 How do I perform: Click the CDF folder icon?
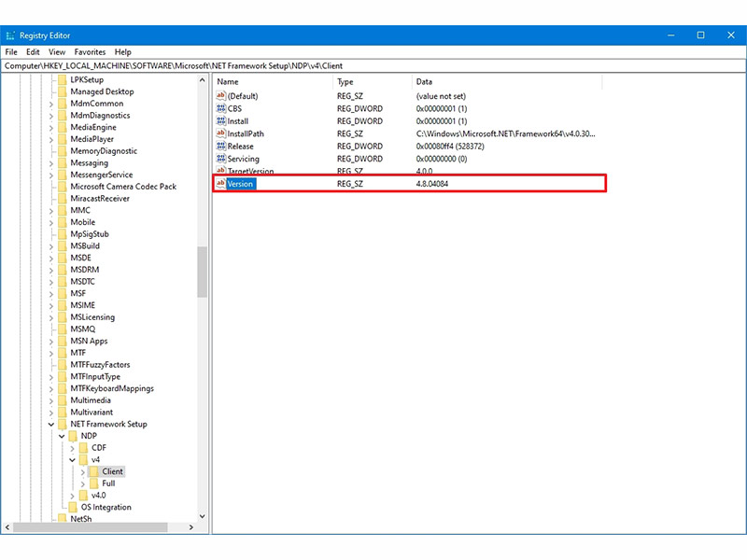tap(83, 448)
